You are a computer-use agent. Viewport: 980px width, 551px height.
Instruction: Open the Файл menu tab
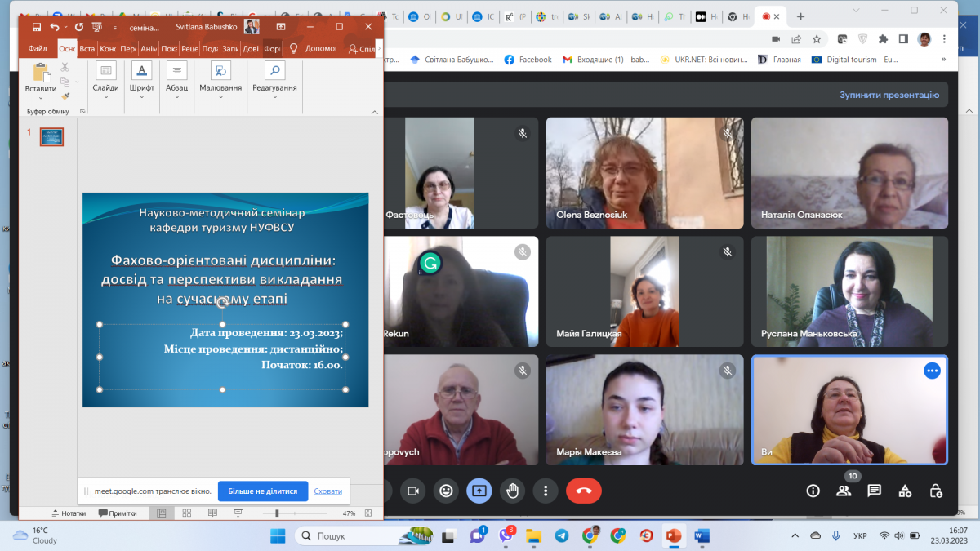[38, 48]
